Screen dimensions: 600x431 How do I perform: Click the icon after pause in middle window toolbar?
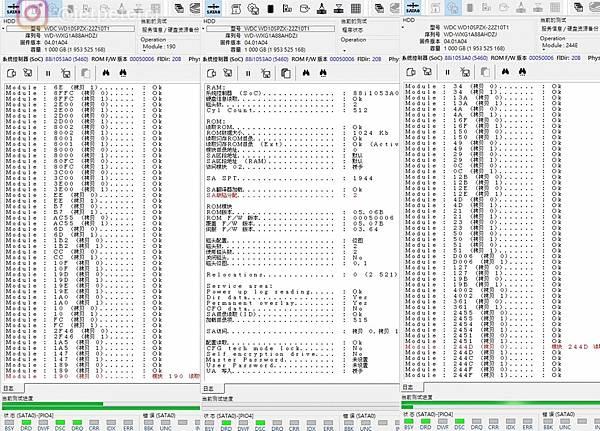tap(266, 73)
